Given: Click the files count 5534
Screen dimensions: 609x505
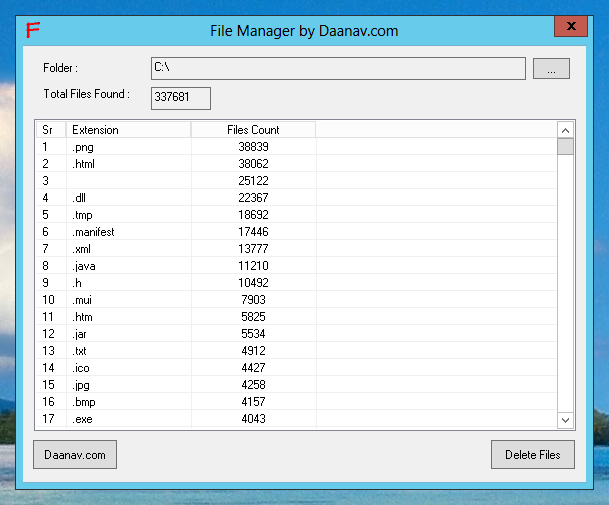Looking at the screenshot, I should click(253, 334).
